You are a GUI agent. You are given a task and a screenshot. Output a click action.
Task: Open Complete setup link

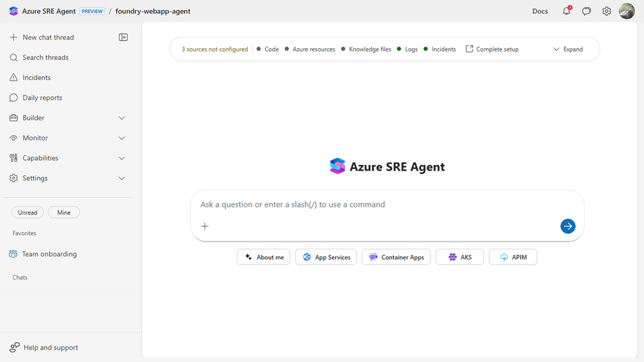(x=492, y=49)
